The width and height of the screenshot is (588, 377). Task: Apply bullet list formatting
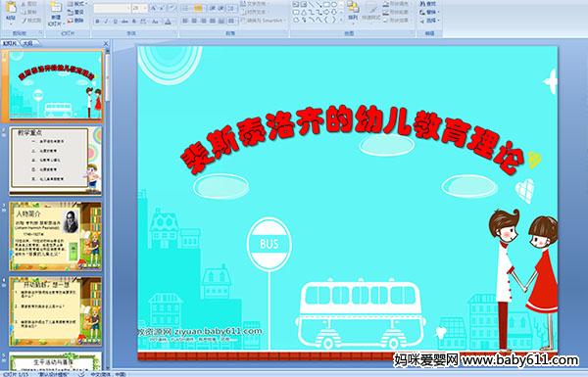click(185, 8)
